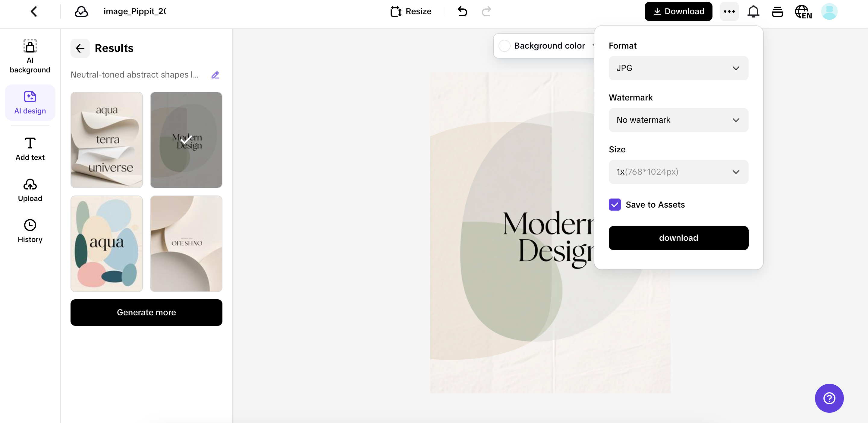Screen dimensions: 868x423
Task: Select the Add text tool
Action: pos(30,149)
